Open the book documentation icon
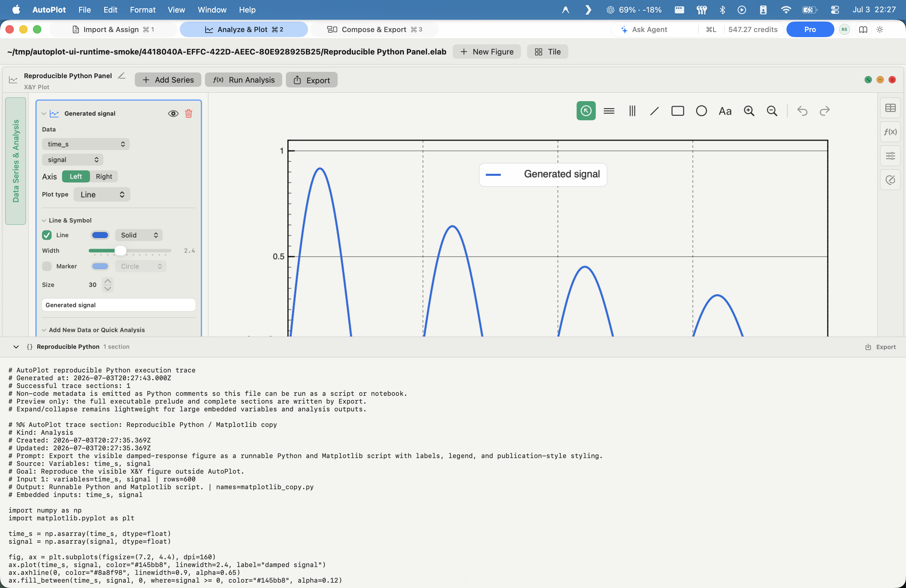 pos(863,29)
